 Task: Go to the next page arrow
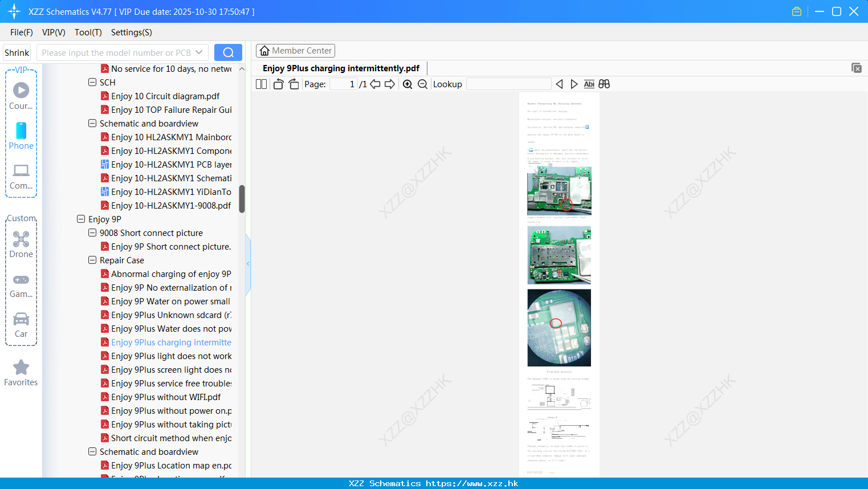point(390,84)
